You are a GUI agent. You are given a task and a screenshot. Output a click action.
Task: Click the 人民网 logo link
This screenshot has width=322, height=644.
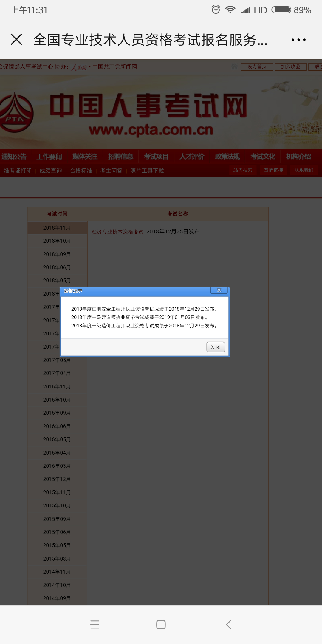(x=79, y=67)
